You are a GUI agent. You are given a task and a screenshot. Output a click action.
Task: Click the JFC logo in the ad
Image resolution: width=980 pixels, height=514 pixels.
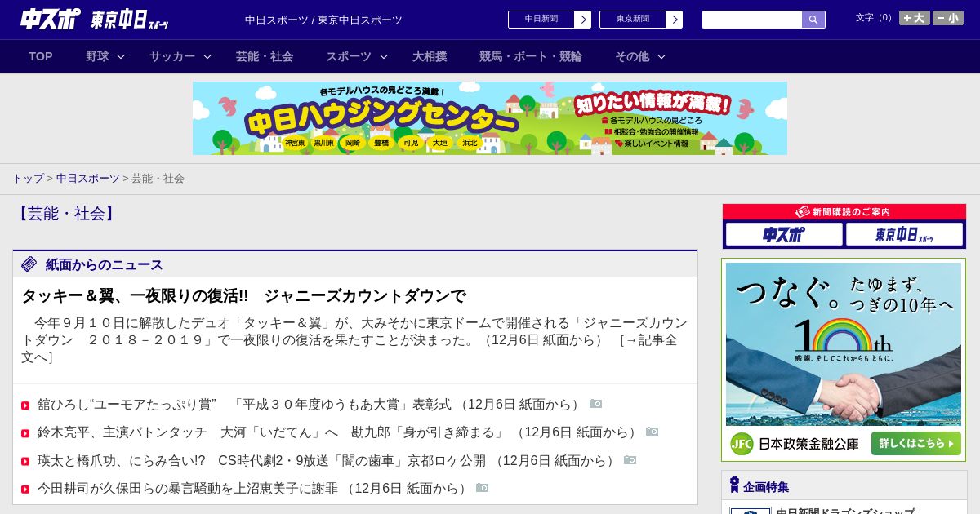pos(742,444)
